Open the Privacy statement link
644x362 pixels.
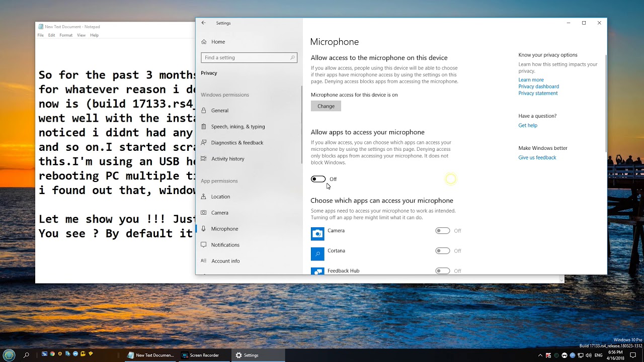click(538, 93)
